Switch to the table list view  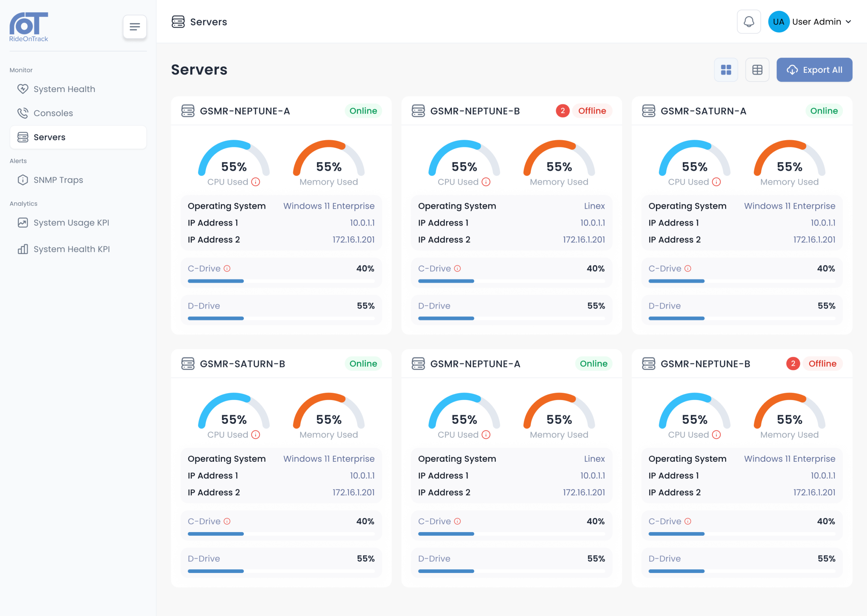(757, 70)
